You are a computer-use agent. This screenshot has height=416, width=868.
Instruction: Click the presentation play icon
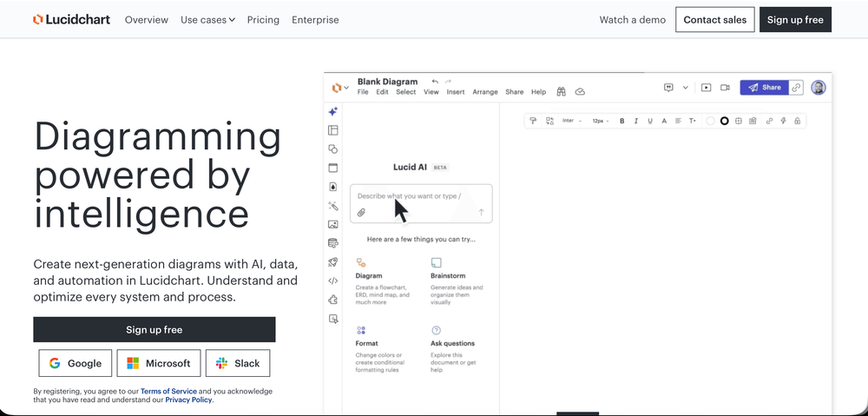(706, 88)
